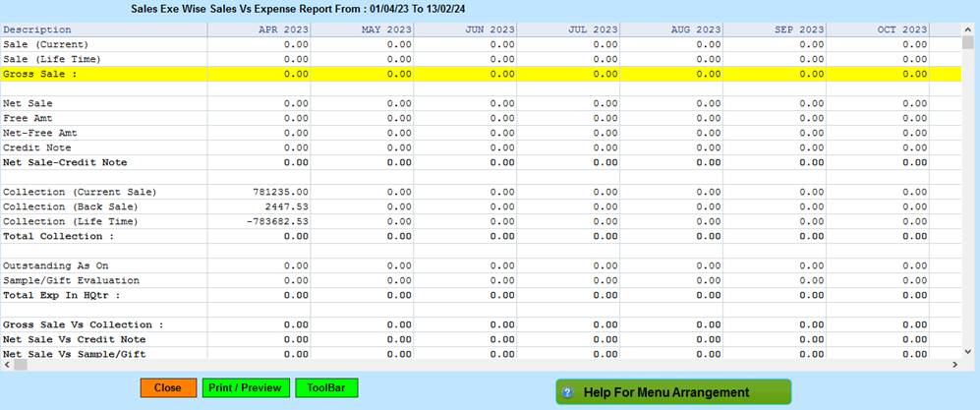Click the 781235.00 Collection (Current Sale) cell
This screenshot has width=980, height=410.
pyautogui.click(x=282, y=192)
